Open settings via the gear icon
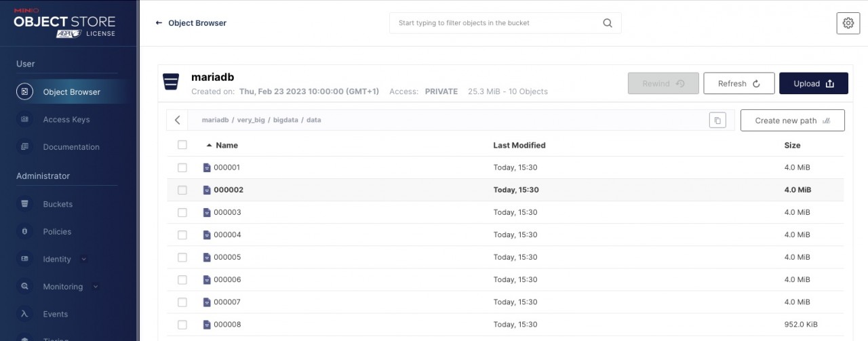Viewport: 868px width, 341px height. (848, 23)
